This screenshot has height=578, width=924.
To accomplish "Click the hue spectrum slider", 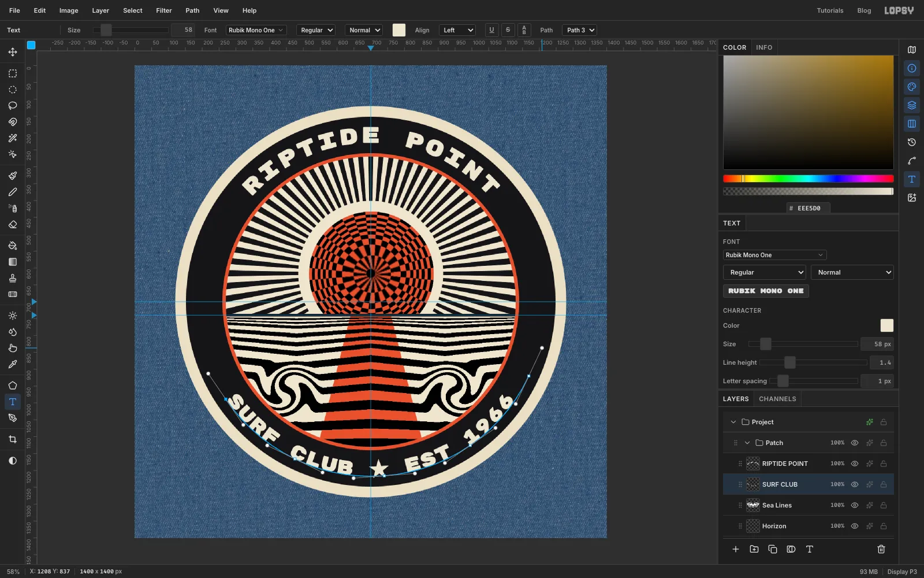I will pyautogui.click(x=808, y=179).
